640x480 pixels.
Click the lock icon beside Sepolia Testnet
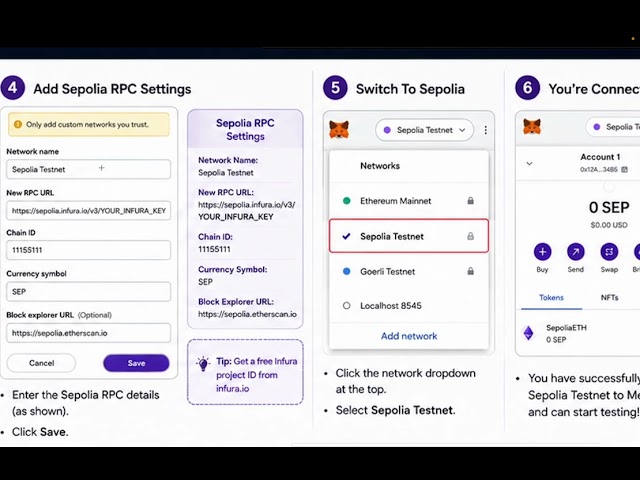point(470,236)
